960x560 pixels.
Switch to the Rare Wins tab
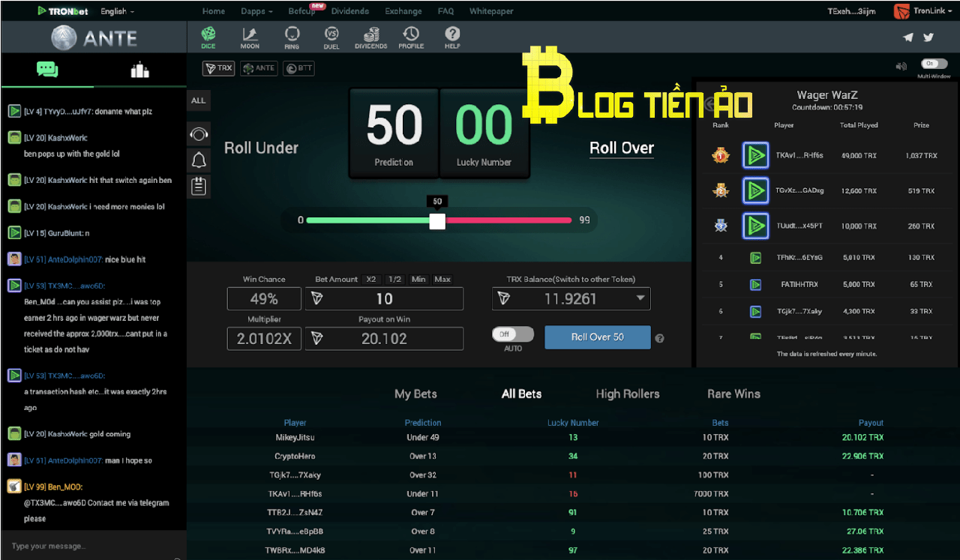coord(733,394)
